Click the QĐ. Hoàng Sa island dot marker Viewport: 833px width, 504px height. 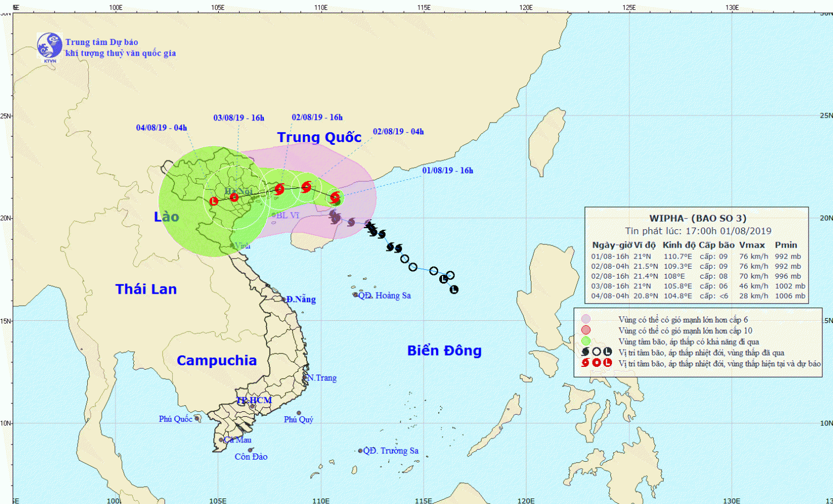click(355, 295)
